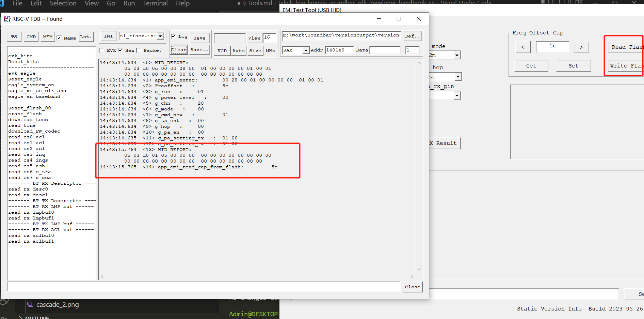
Task: Open the 2m mode dropdown
Action: 457,55
